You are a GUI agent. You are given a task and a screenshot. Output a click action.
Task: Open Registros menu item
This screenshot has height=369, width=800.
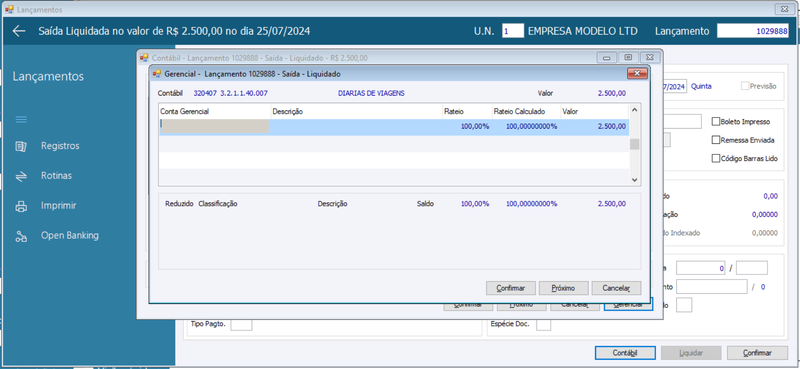[x=60, y=146]
